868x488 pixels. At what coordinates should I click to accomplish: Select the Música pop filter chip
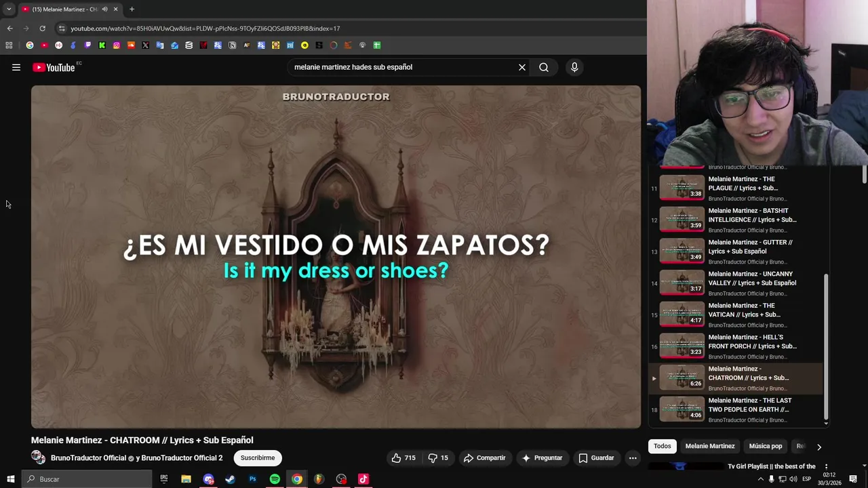(x=766, y=446)
